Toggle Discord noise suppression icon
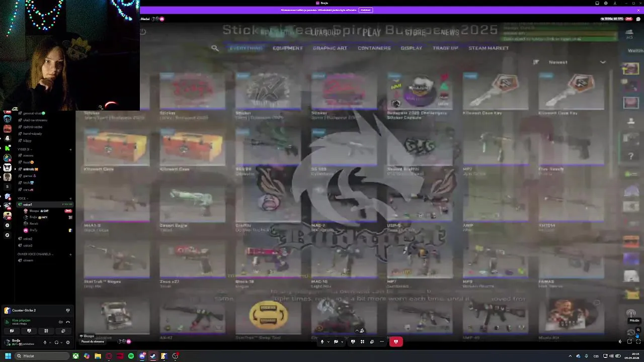Screen dimensions: 644x362 pos(61,322)
